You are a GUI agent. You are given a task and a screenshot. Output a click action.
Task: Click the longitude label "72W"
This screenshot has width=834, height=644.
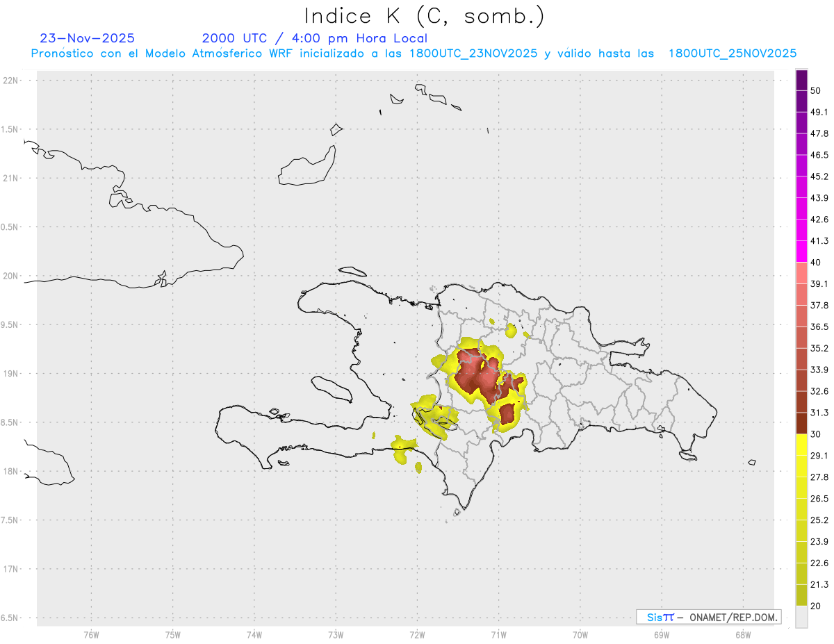(x=417, y=634)
